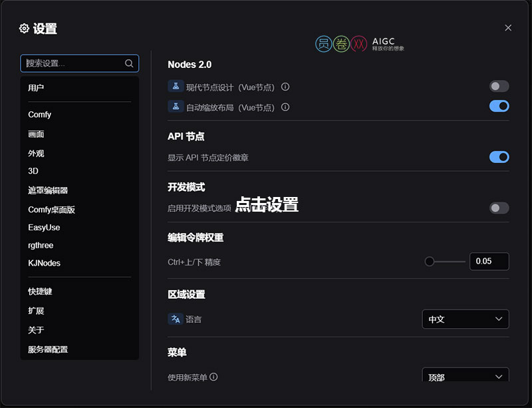The height and width of the screenshot is (408, 532).
Task: Click the translate icon next to 语言
Action: (x=176, y=319)
